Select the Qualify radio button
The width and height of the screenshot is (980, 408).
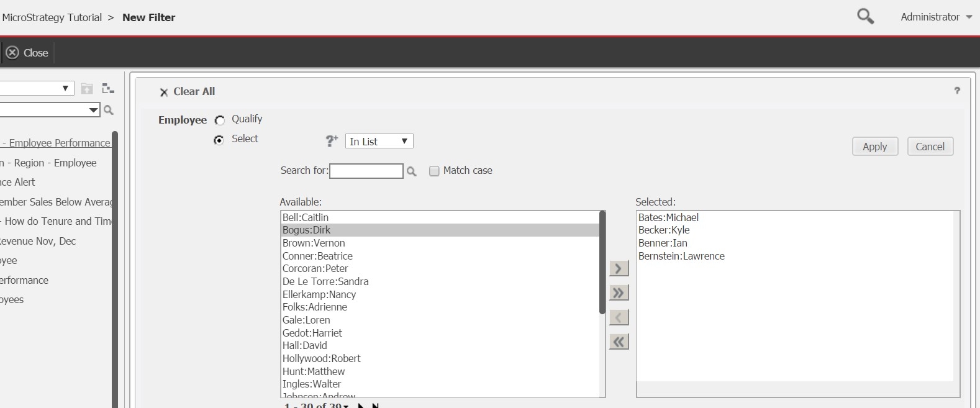219,120
